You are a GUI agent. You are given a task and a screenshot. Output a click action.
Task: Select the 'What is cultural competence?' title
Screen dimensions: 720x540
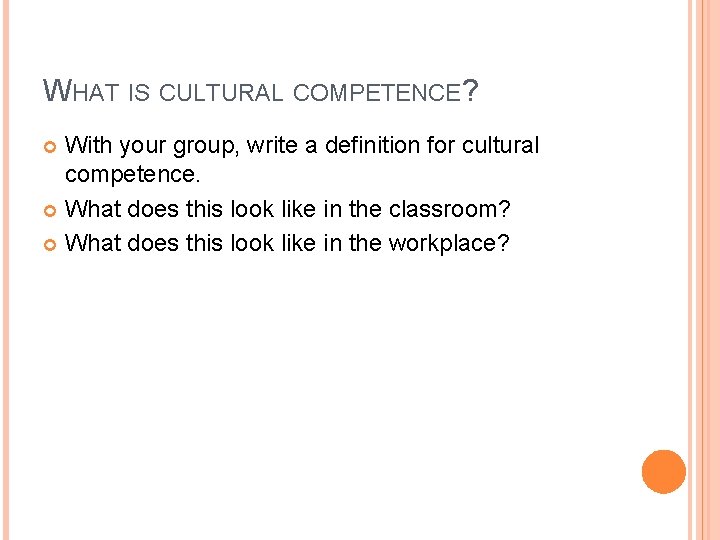[x=261, y=90]
